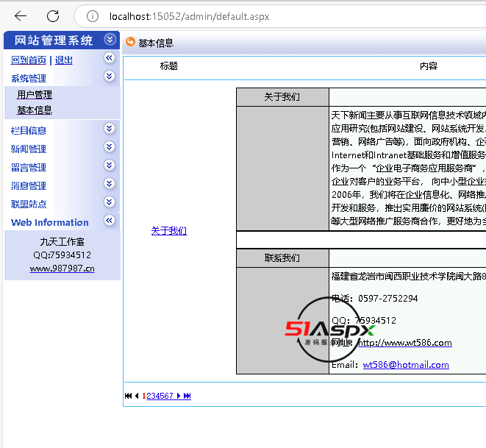Collapse the 网站管理系统 panel header chevron
This screenshot has height=448, width=486.
click(x=110, y=40)
